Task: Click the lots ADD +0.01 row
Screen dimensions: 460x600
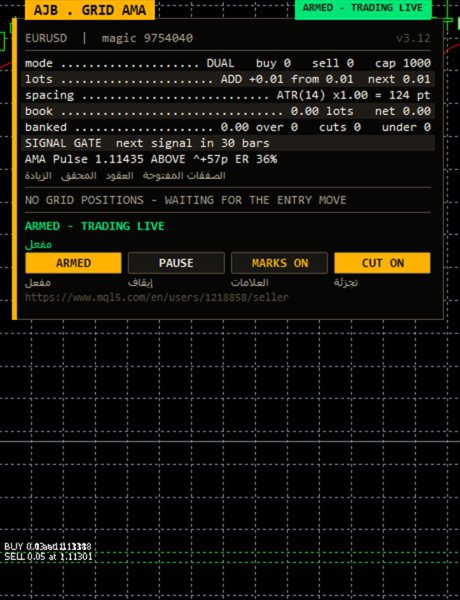Action: click(228, 79)
